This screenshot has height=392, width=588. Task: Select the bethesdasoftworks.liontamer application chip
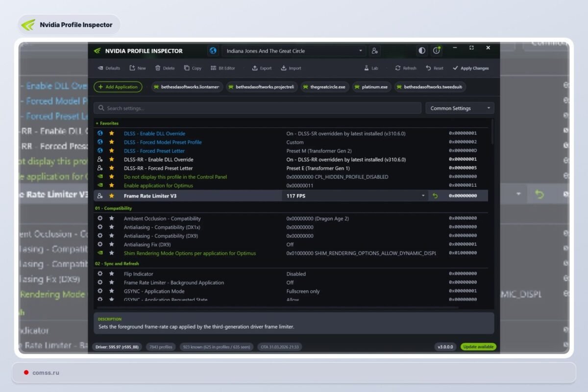pos(187,87)
